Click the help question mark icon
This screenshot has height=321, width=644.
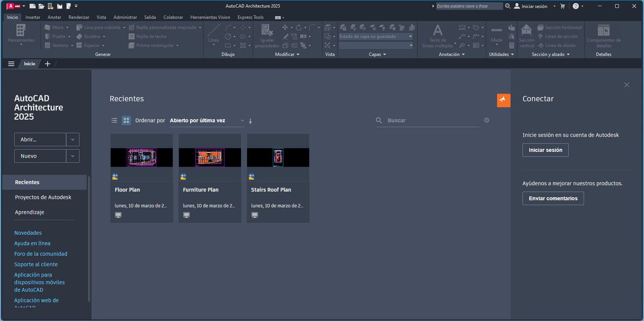tap(576, 6)
